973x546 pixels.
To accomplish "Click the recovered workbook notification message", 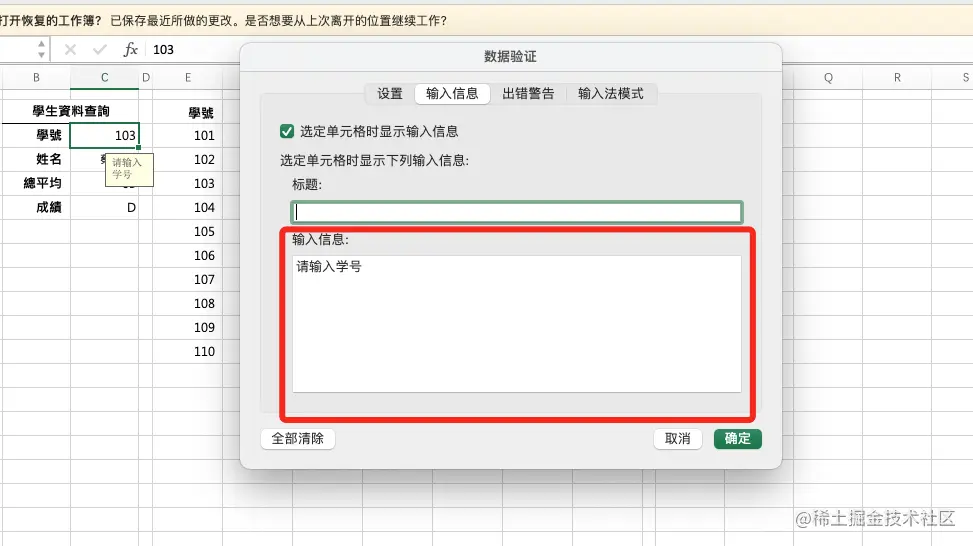I will [223, 20].
